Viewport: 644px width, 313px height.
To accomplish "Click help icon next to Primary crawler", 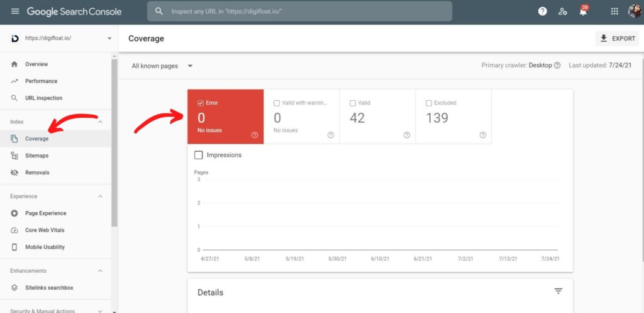I will [x=557, y=65].
